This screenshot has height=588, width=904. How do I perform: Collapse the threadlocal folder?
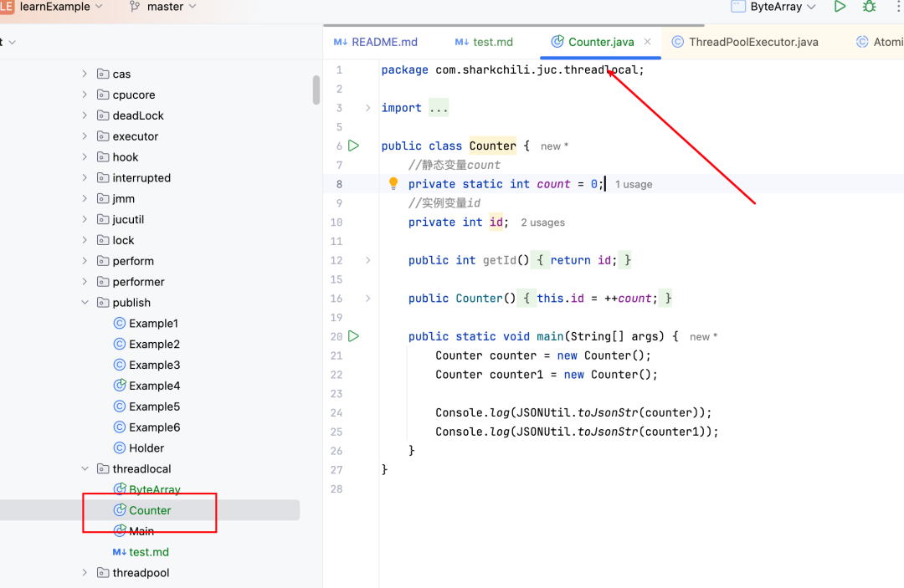click(85, 468)
